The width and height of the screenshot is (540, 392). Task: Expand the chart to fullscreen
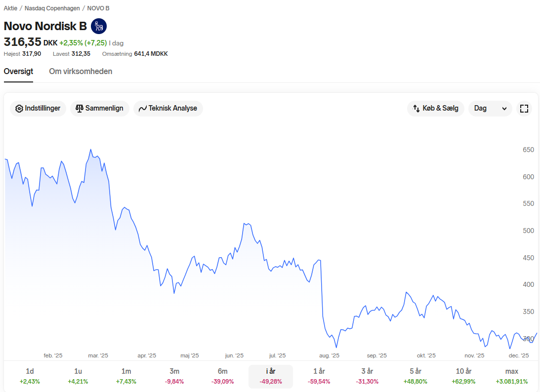point(524,109)
